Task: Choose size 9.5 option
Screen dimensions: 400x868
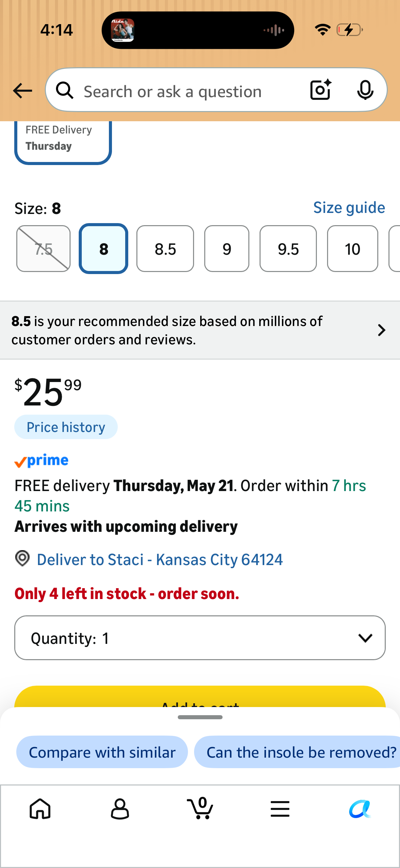Action: click(x=288, y=249)
